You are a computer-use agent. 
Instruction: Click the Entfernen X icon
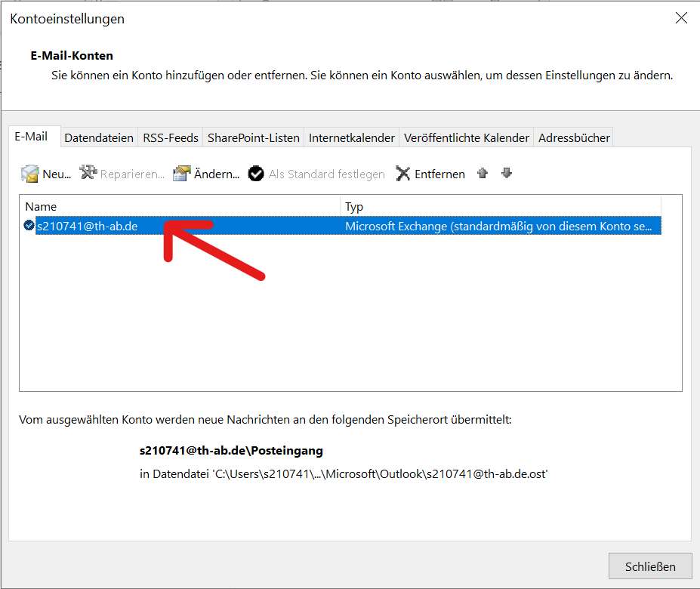coord(402,174)
